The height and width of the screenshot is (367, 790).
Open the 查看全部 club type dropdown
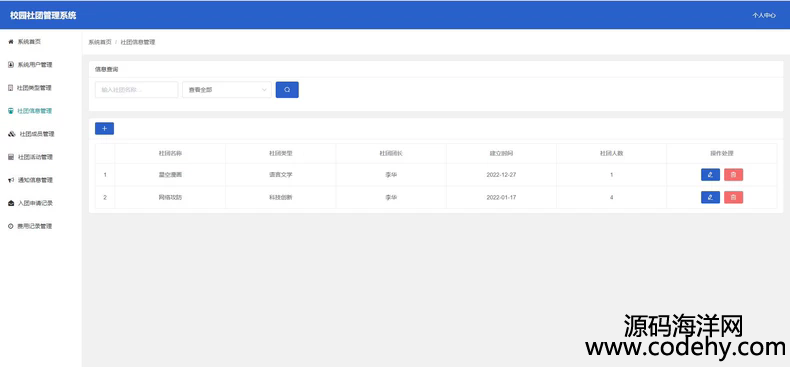pyautogui.click(x=227, y=90)
